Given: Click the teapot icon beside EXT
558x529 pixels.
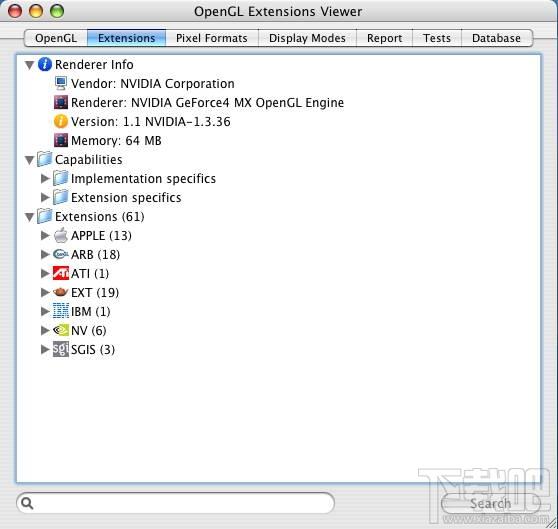Looking at the screenshot, I should pos(60,292).
